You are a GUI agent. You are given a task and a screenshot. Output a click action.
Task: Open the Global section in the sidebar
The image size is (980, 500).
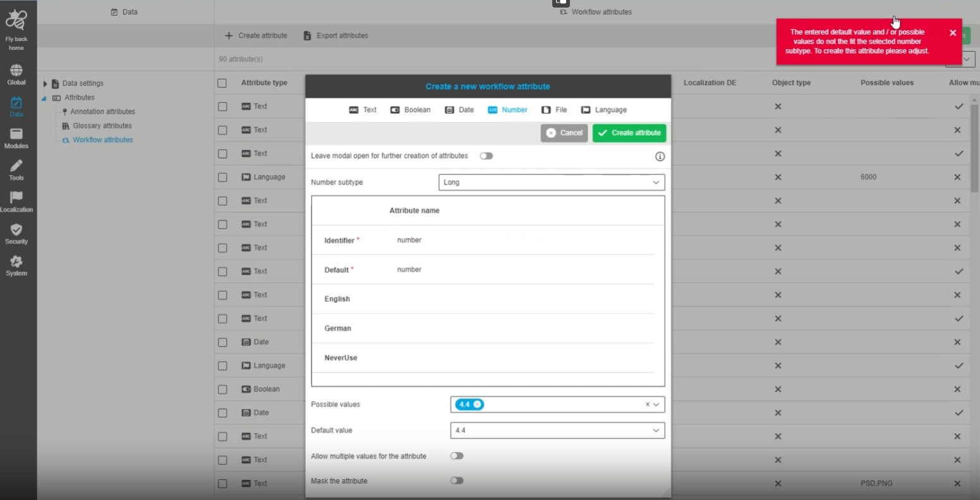point(16,74)
